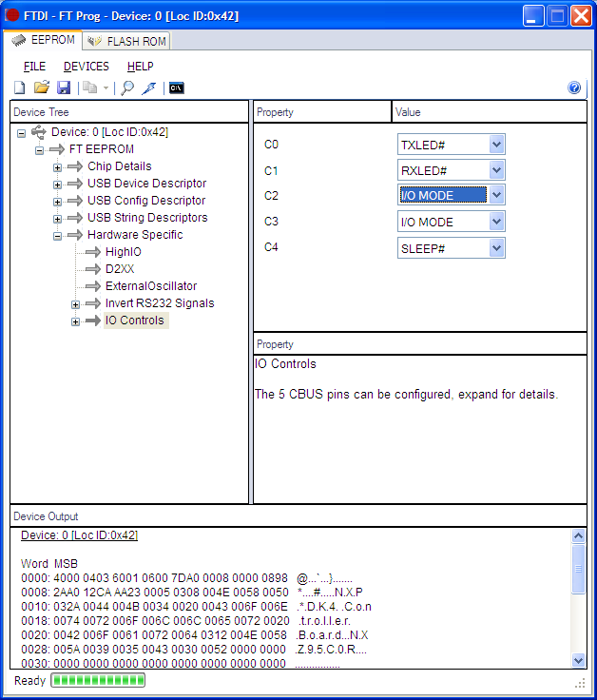Image resolution: width=597 pixels, height=700 pixels.
Task: Click the New template icon
Action: 20,87
